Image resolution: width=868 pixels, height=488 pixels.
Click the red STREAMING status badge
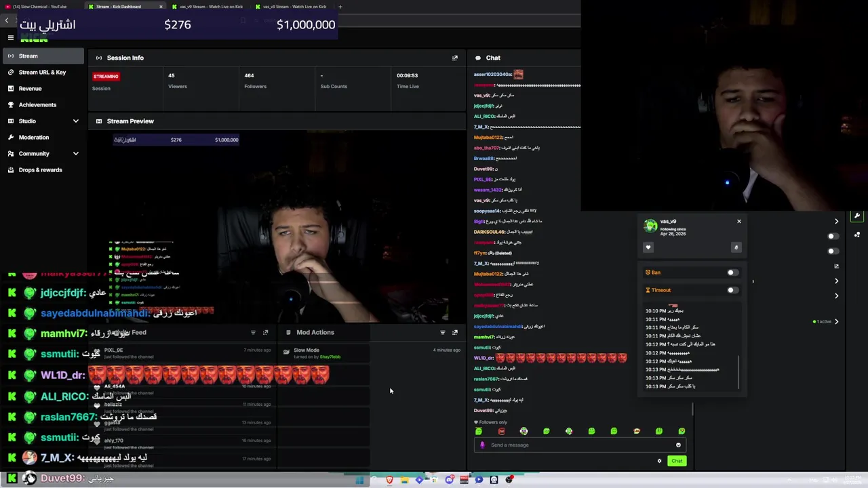coord(106,77)
